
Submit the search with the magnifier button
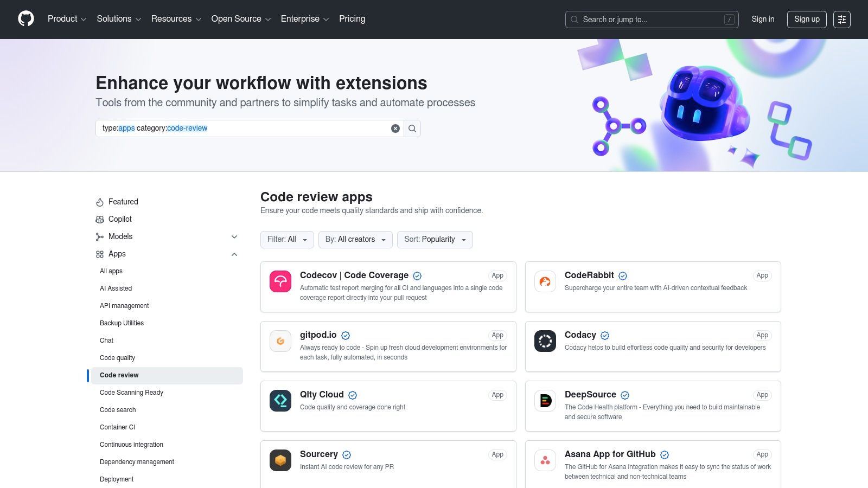[x=412, y=129]
